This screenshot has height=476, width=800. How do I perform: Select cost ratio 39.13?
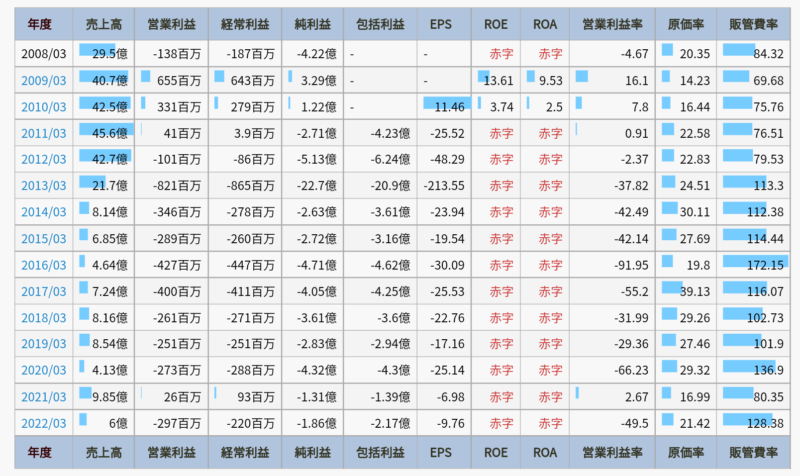coord(694,292)
